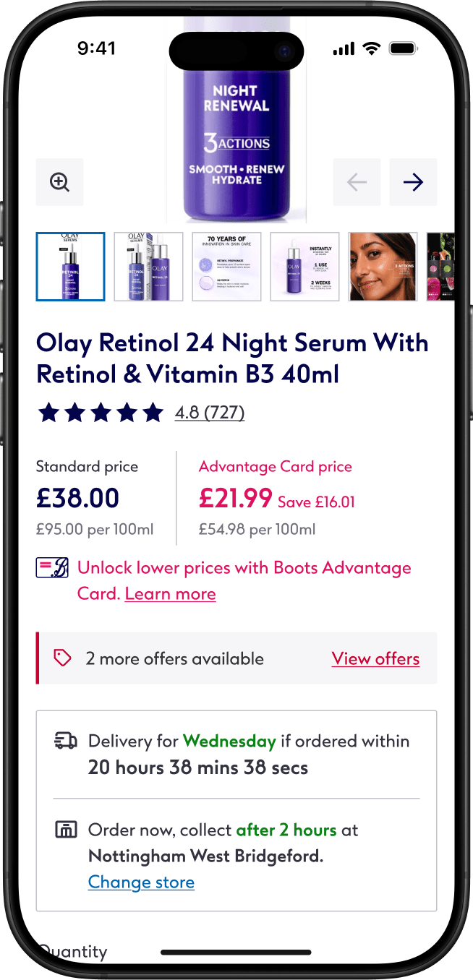473x980 pixels.
Task: Expand the View offers section
Action: 375,658
